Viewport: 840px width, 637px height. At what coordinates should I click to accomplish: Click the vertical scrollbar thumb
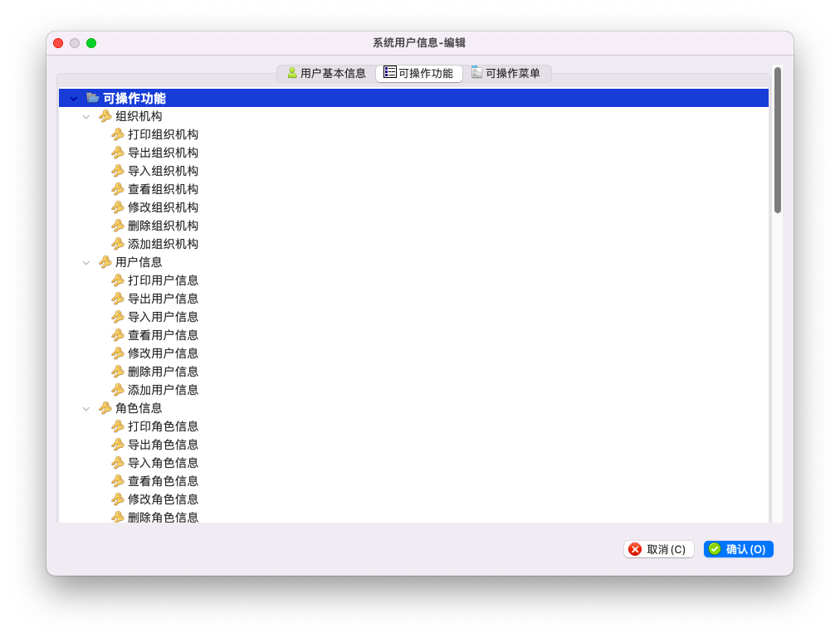pos(777,139)
